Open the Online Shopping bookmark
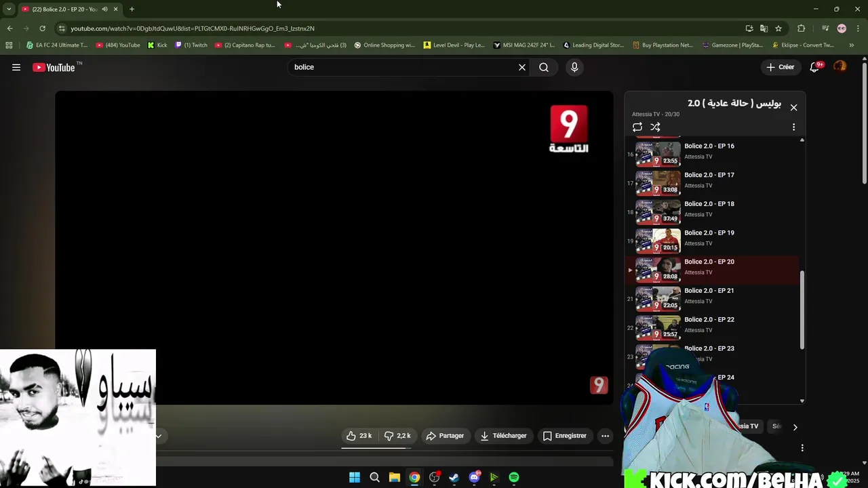Image resolution: width=868 pixels, height=488 pixels. [x=384, y=45]
